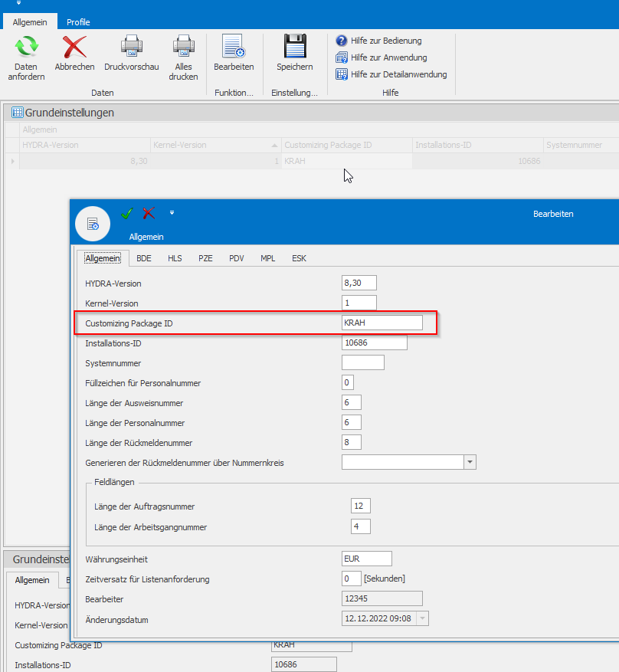
Task: Select the 8,30 cell in grid
Action: pos(85,161)
